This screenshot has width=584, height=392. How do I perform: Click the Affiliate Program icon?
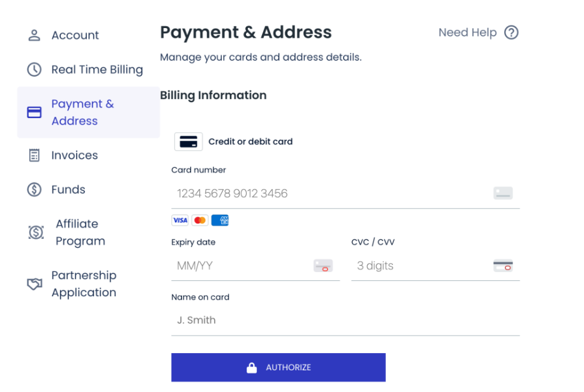pos(36,232)
